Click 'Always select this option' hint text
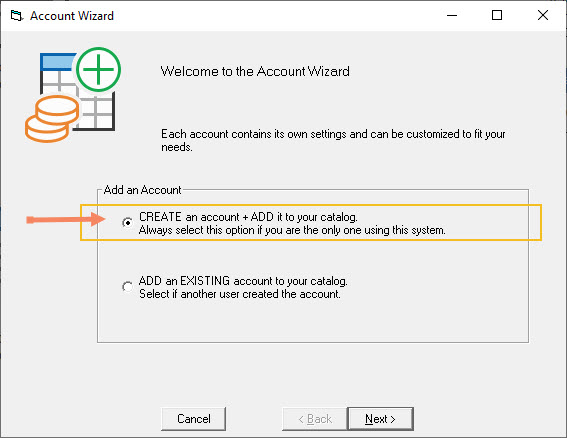This screenshot has height=438, width=567. click(292, 230)
